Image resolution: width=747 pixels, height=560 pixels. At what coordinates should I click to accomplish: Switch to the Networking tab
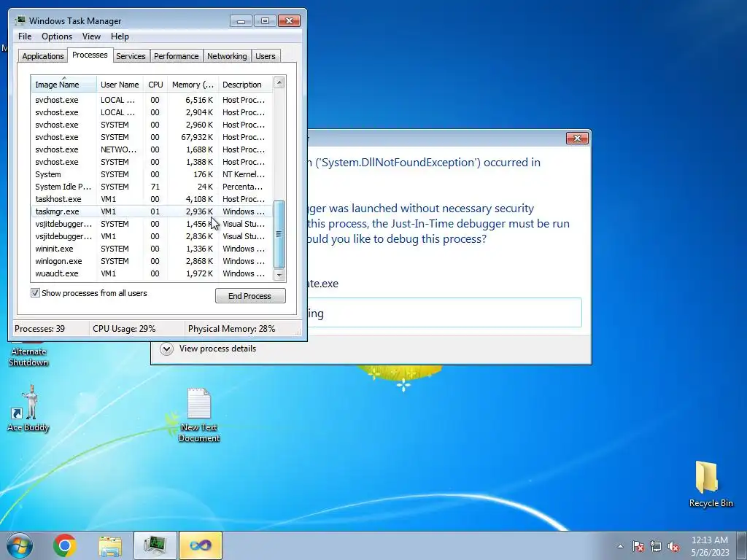227,56
